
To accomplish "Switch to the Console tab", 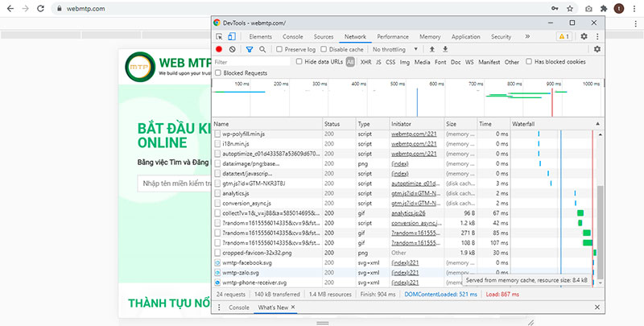I will [293, 37].
